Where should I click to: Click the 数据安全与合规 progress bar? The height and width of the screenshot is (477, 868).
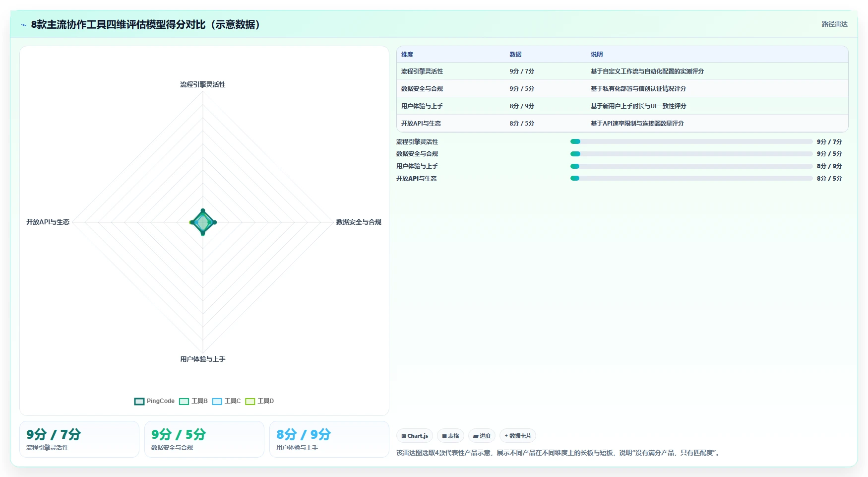691,154
